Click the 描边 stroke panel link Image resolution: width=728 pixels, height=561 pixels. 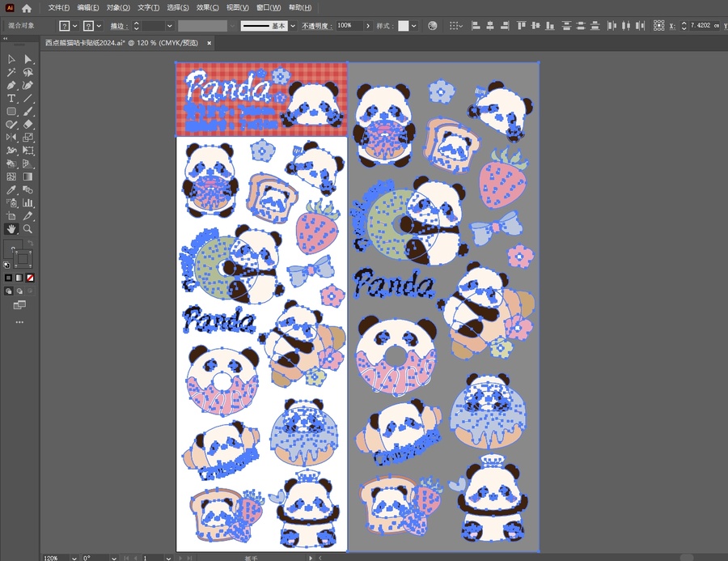click(x=120, y=26)
